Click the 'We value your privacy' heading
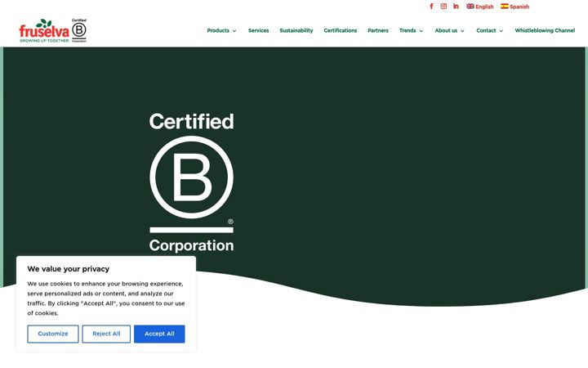588x368 pixels. click(69, 269)
